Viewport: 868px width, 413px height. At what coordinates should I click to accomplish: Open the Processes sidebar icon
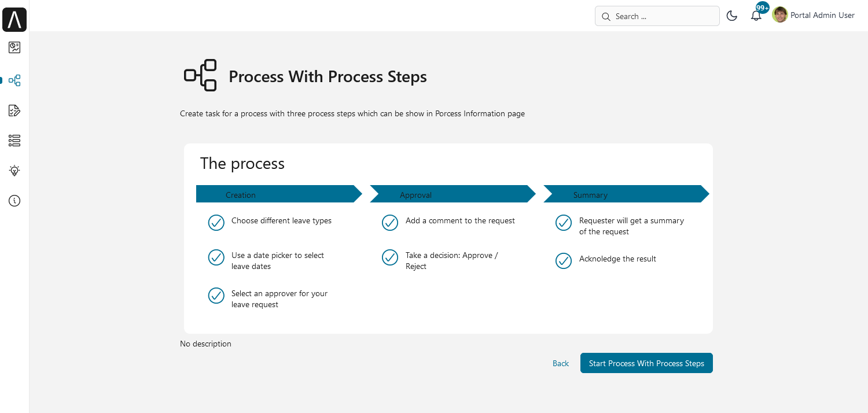[14, 80]
